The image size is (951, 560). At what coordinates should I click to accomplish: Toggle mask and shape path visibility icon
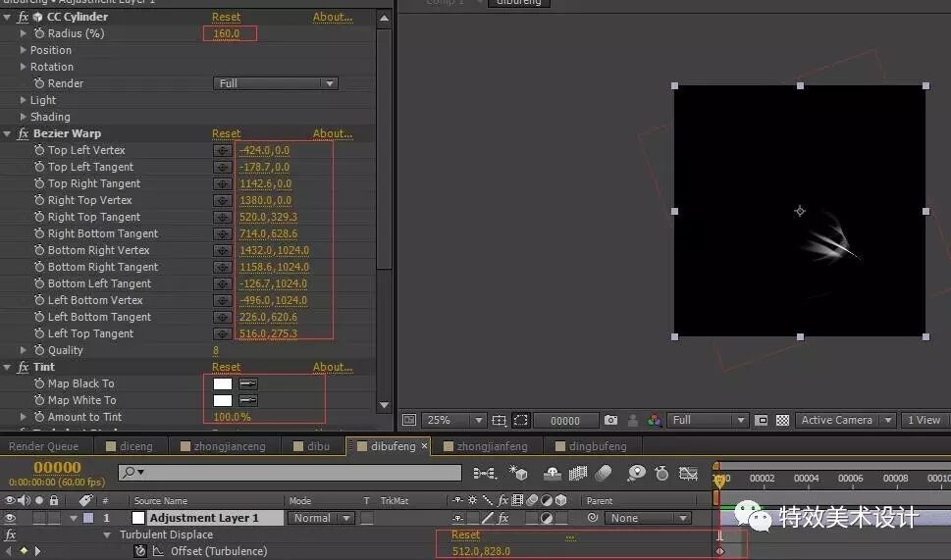pyautogui.click(x=520, y=420)
